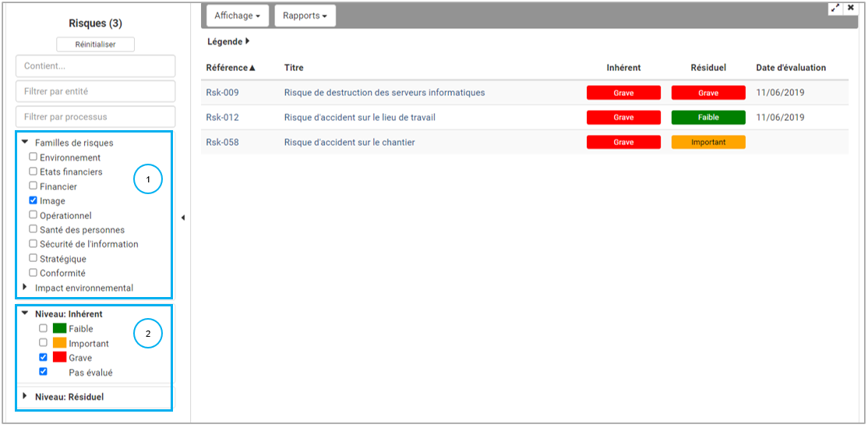Viewport: 868px width, 428px height.
Task: Click orange Important residual badge for Rsk-058
Action: [x=708, y=143]
